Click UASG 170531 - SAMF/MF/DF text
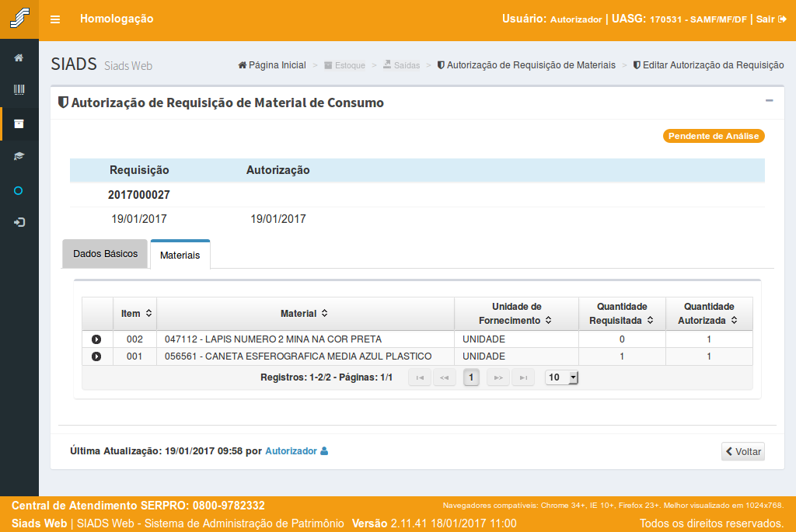This screenshot has height=532, width=796. click(679, 19)
